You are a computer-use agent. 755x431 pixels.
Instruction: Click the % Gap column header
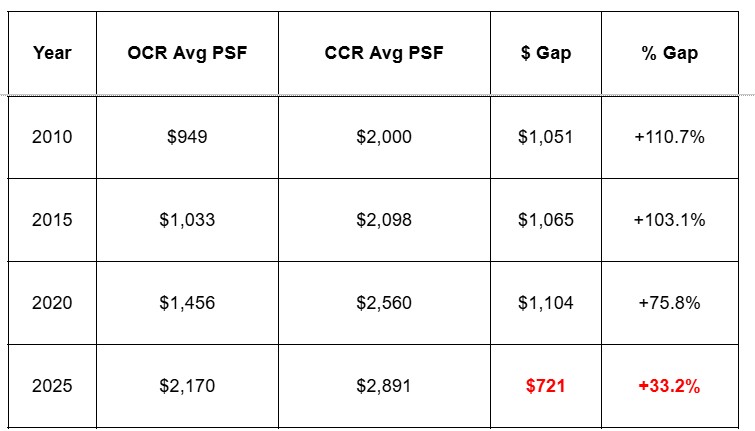point(670,53)
